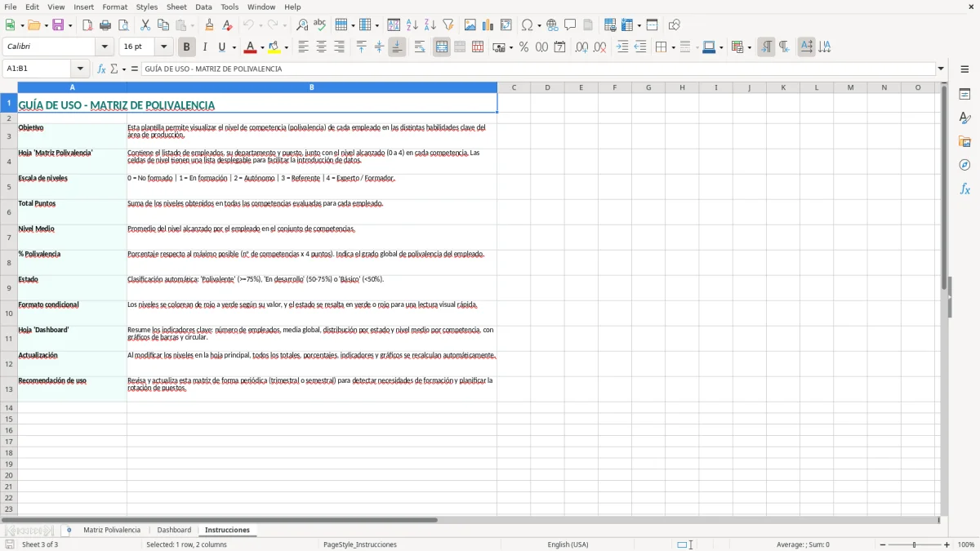Click the Save document icon

point(58,25)
